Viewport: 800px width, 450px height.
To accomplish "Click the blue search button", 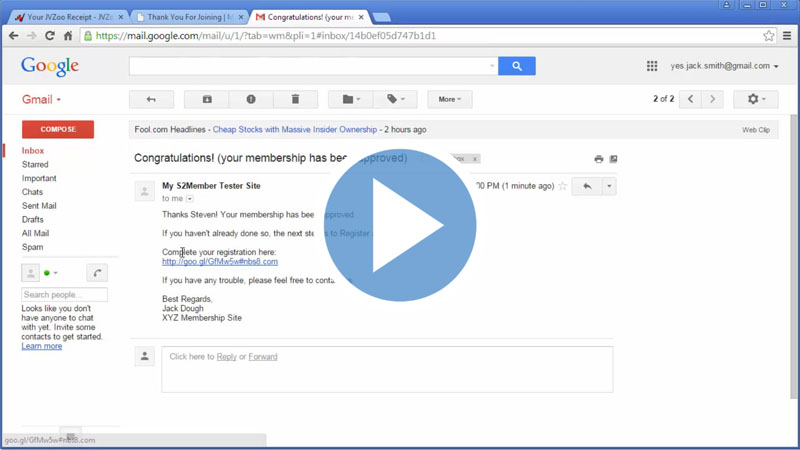I will click(516, 66).
